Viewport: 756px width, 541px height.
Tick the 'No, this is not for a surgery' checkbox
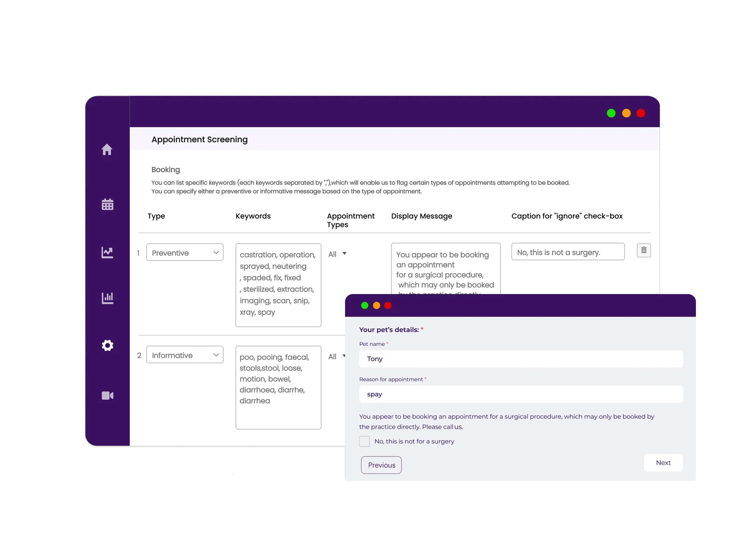[364, 441]
